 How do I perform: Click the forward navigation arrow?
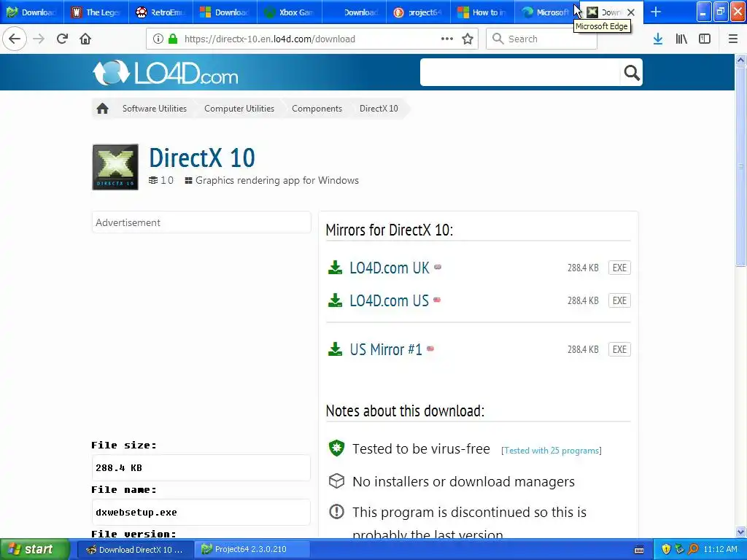[39, 39]
